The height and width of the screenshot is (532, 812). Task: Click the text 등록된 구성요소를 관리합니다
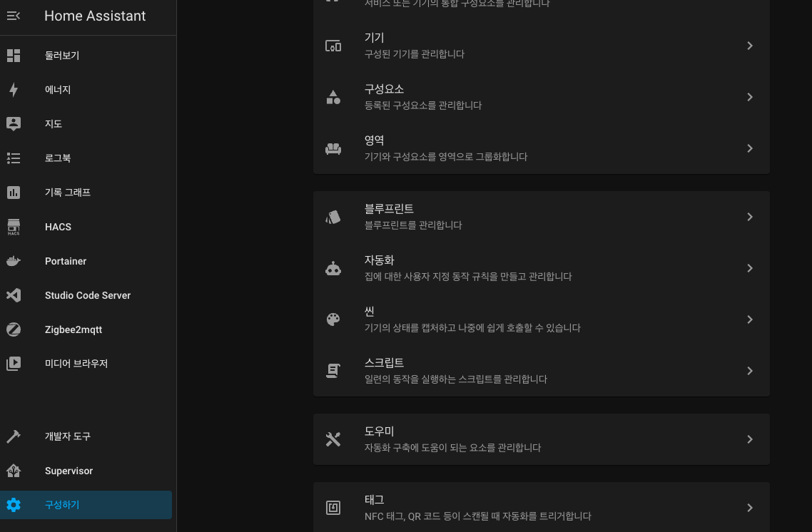tap(423, 105)
